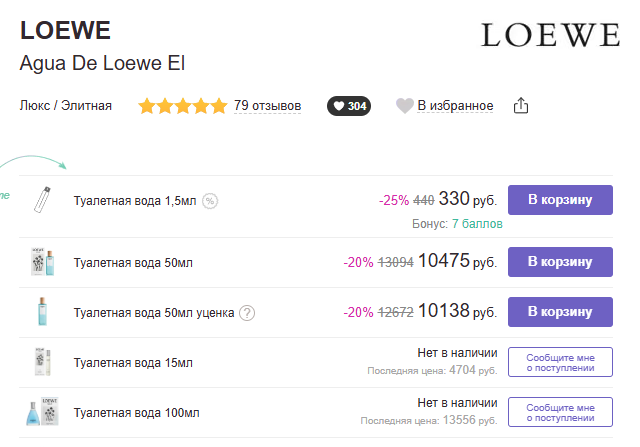
Task: Click the В избранное link
Action: tap(455, 106)
